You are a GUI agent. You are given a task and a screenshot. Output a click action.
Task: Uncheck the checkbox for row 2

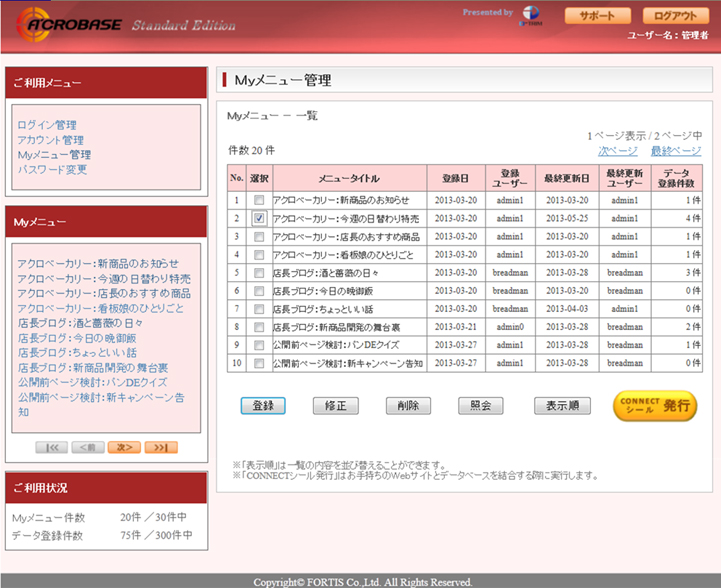(x=259, y=218)
